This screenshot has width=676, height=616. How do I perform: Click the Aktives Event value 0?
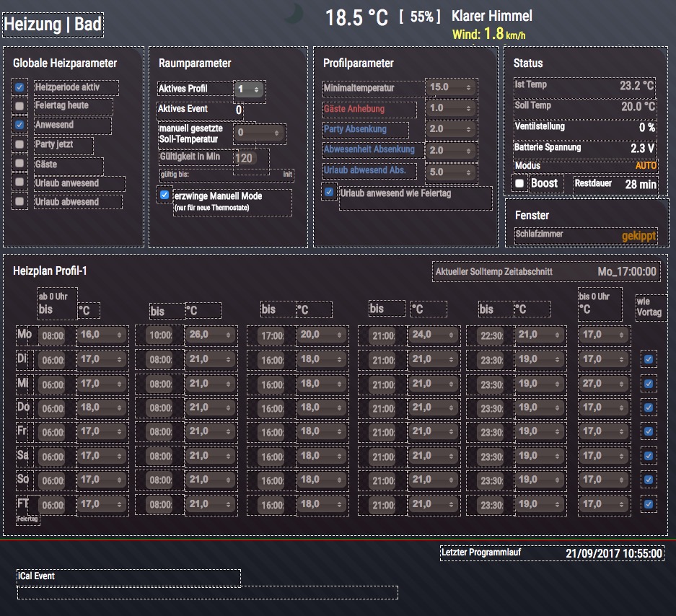pyautogui.click(x=238, y=110)
